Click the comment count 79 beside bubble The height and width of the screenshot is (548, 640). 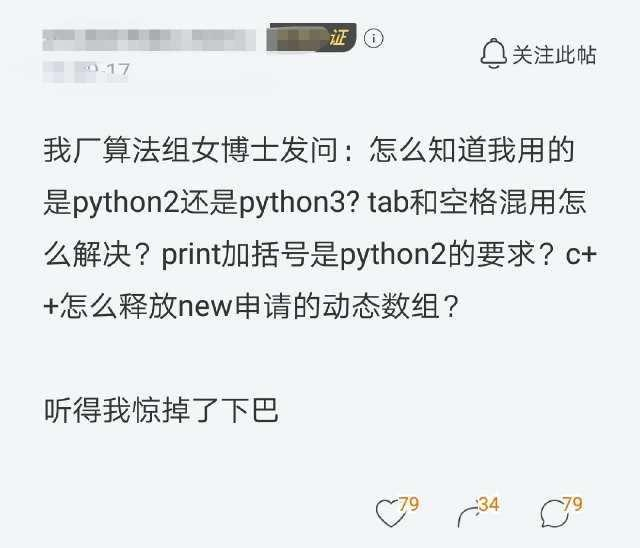573,504
